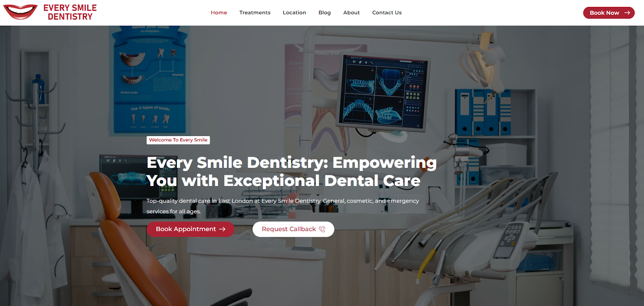Viewport: 644px width, 306px height.
Task: Click the phone icon on Request Callback
Action: [x=322, y=229]
